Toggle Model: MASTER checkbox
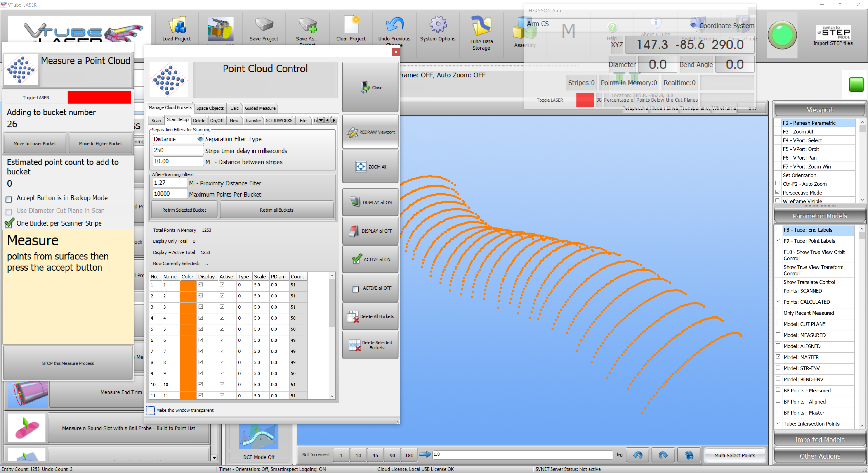868x473 pixels. (778, 357)
